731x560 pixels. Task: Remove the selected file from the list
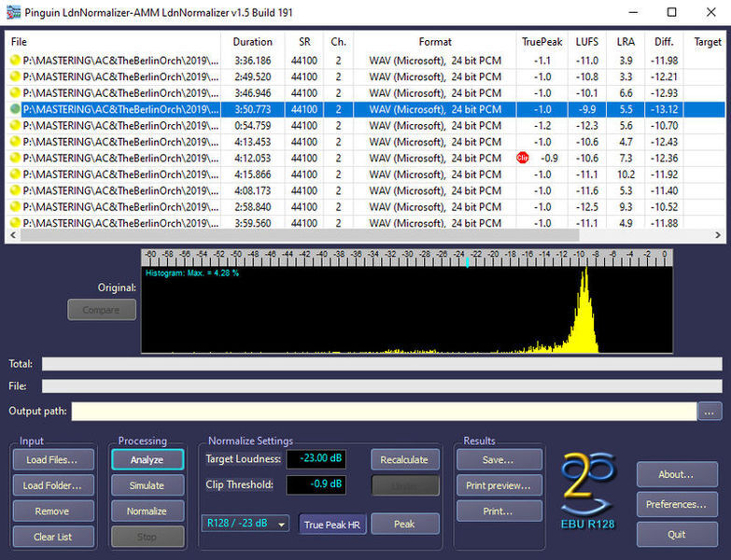pos(53,511)
